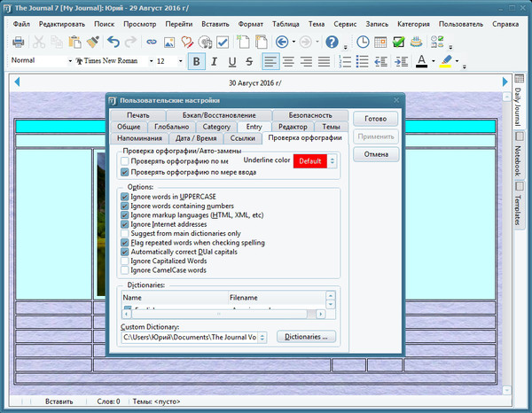This screenshot has height=413, width=532.
Task: Click the Help question mark icon
Action: (332, 42)
